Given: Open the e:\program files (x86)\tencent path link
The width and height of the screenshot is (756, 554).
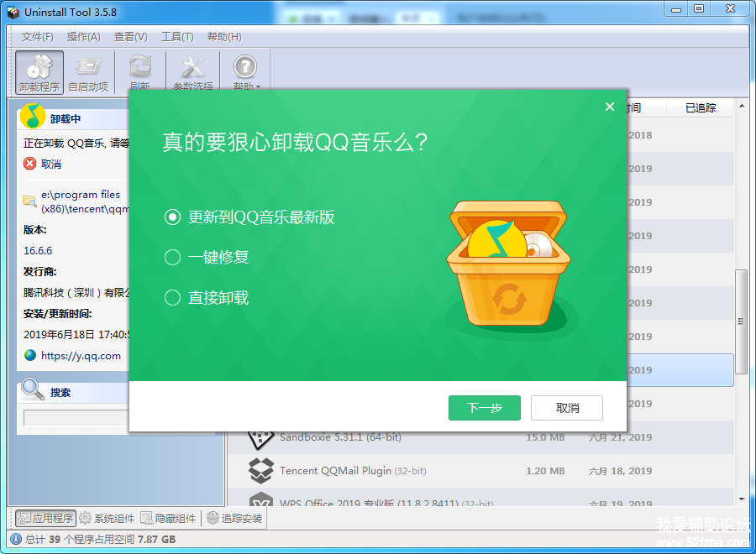Looking at the screenshot, I should pyautogui.click(x=85, y=201).
